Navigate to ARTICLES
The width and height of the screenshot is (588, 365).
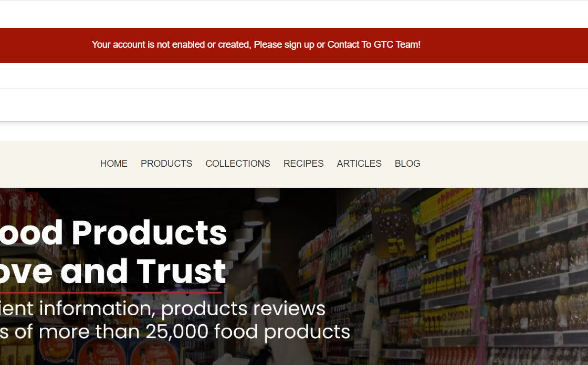coord(359,164)
